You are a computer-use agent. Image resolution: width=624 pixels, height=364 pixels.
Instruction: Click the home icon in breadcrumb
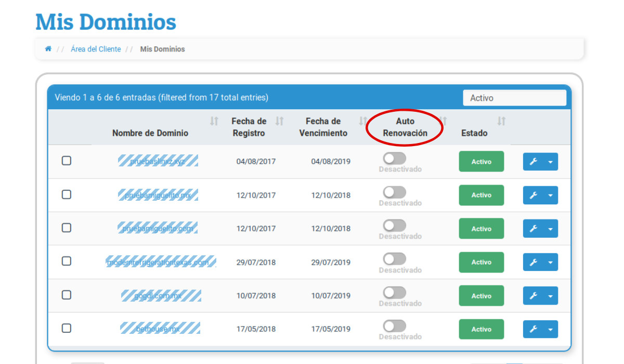[x=48, y=49]
